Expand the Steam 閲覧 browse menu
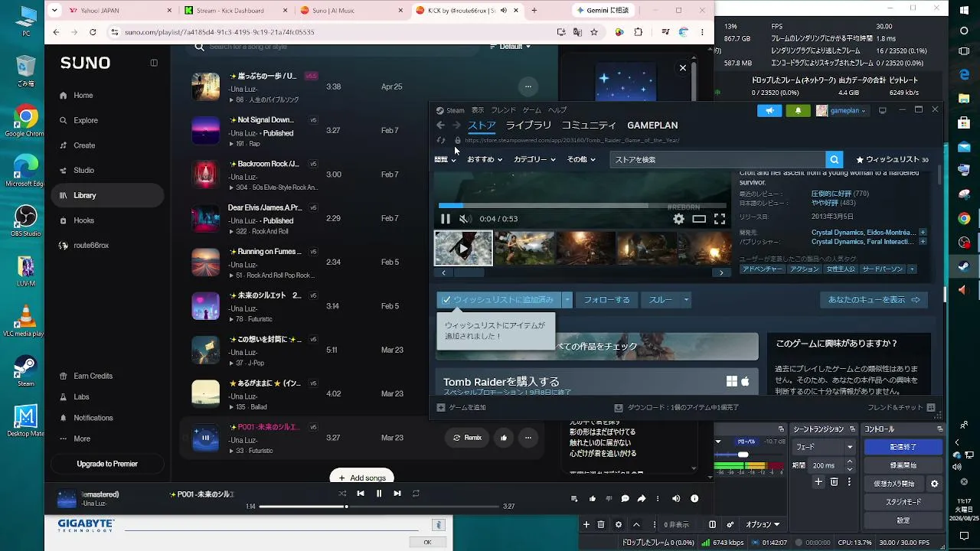980x551 pixels. [x=445, y=159]
